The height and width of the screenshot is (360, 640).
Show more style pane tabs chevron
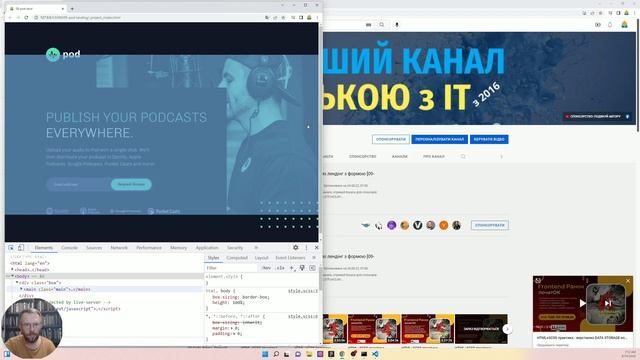point(314,258)
